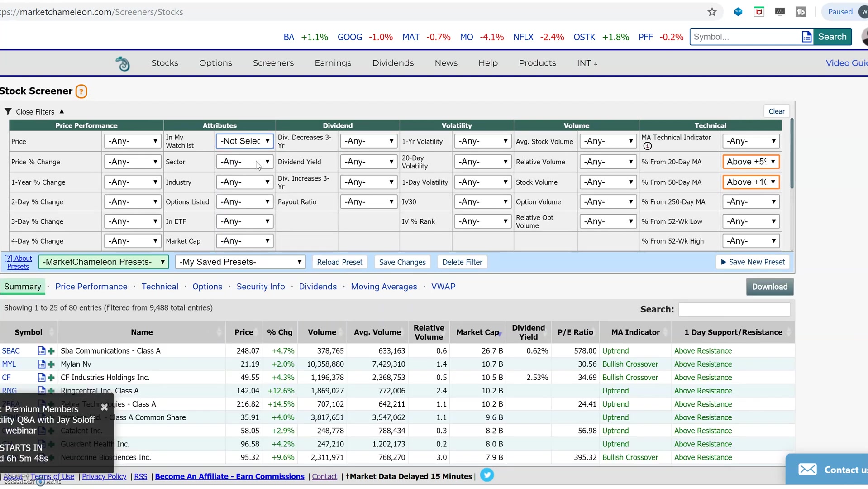This screenshot has height=489, width=868.
Task: Click the MA Technical Indicator info icon
Action: (647, 146)
